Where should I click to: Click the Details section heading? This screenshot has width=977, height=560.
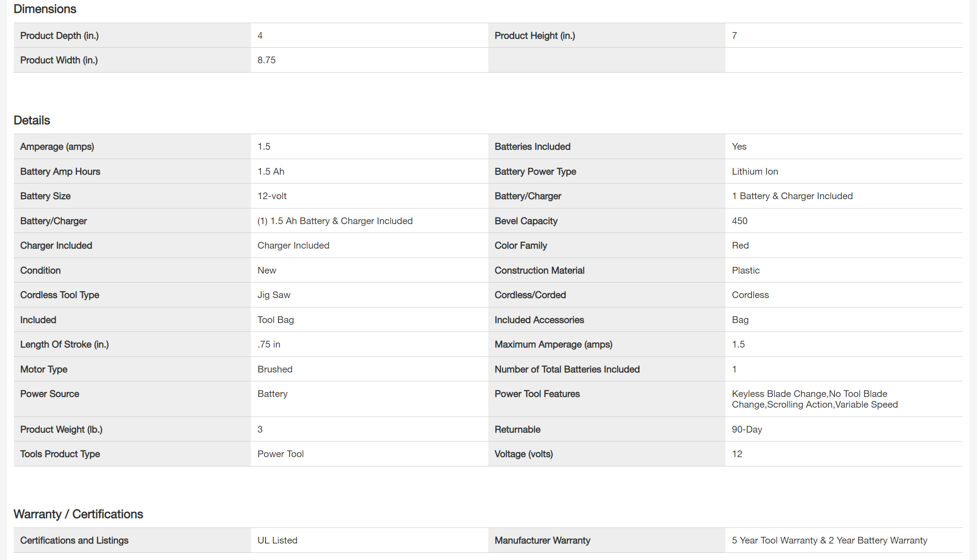tap(32, 120)
